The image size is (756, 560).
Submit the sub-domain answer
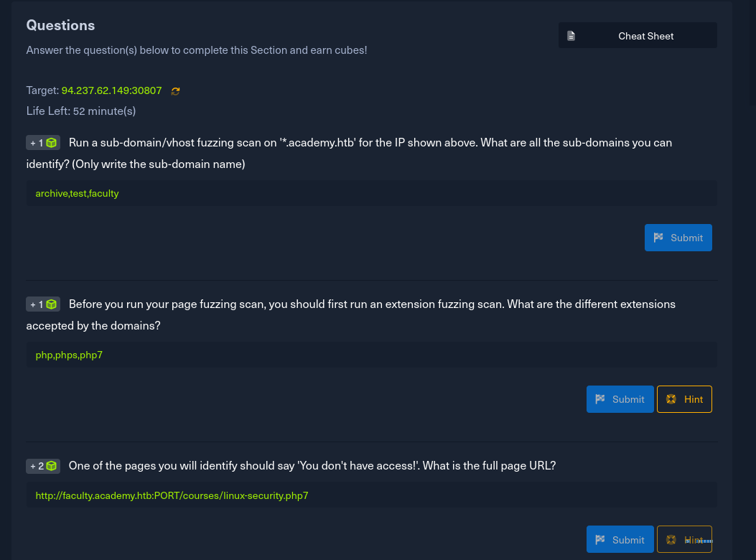pos(678,238)
